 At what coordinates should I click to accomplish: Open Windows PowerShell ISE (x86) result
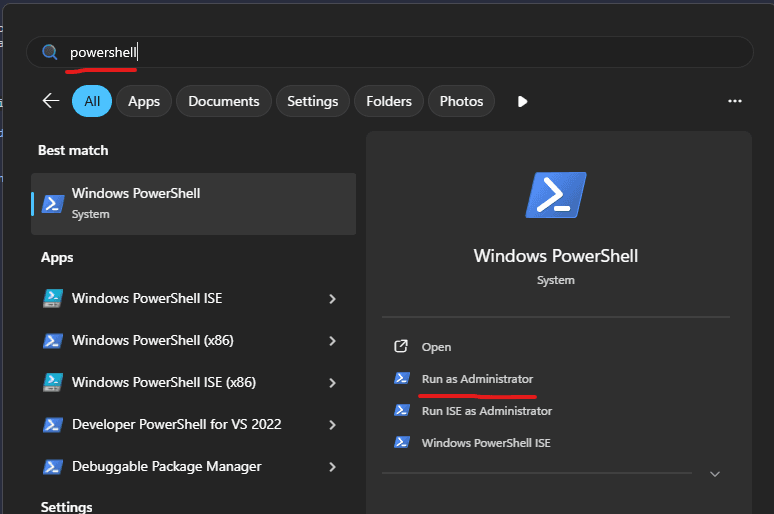coord(164,382)
